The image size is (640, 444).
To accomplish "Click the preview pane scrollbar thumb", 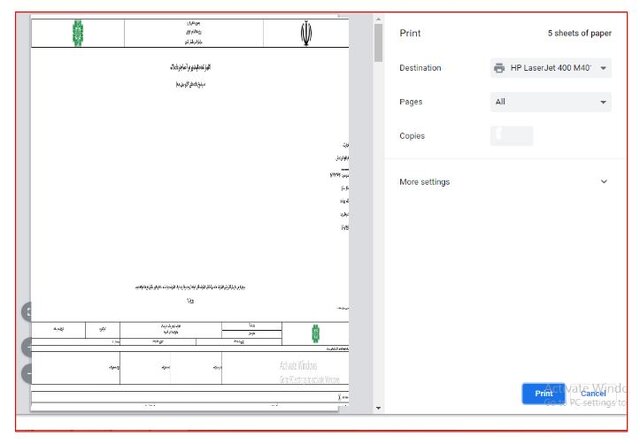I will 378,42.
